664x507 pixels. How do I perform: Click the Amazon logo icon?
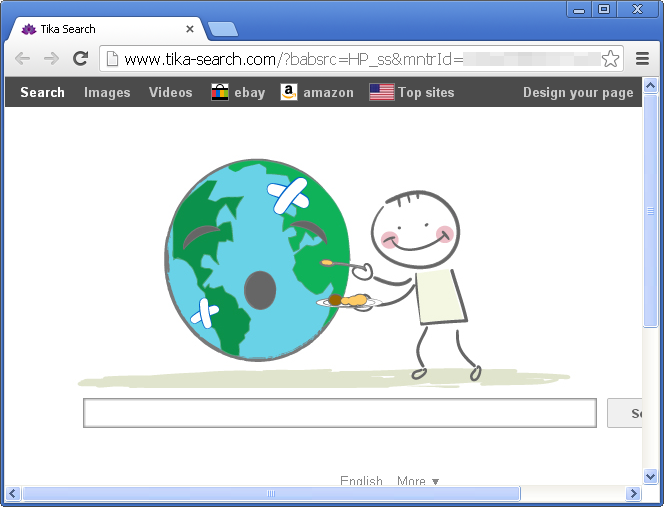pos(289,92)
